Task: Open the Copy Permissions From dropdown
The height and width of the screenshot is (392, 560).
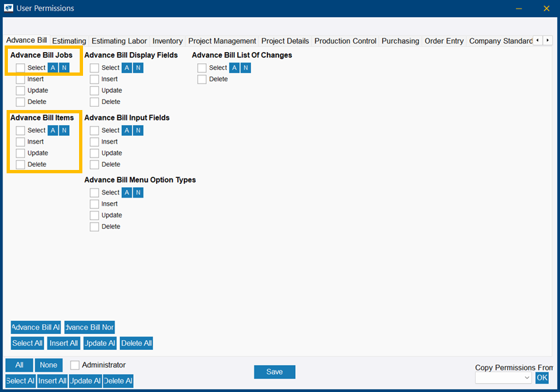Action: point(503,378)
